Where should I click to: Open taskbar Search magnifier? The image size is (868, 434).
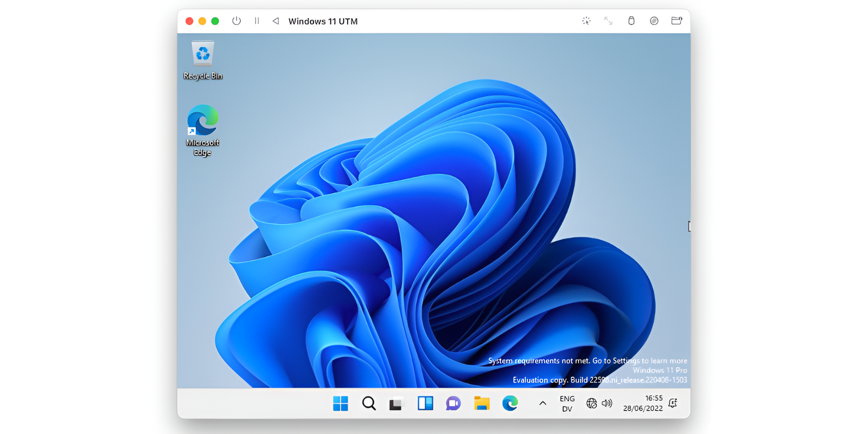click(x=369, y=404)
